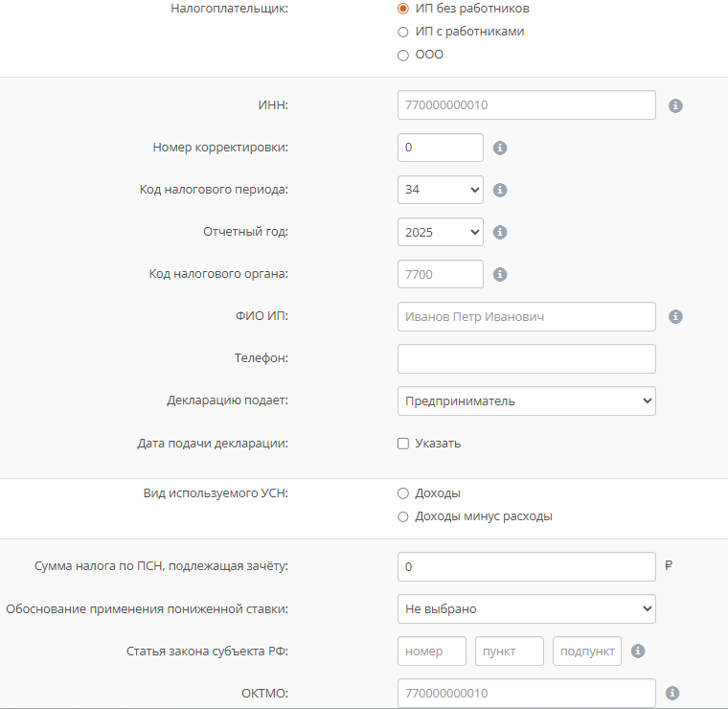Enable the Указать date checkbox

pos(403,444)
